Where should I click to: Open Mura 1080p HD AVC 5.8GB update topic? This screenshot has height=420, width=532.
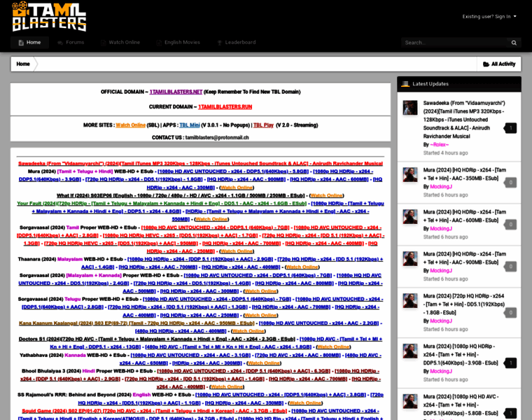461,405
